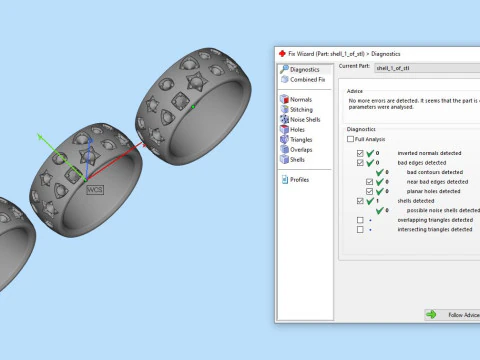Open the Shells page
The image size is (480, 360).
(293, 159)
